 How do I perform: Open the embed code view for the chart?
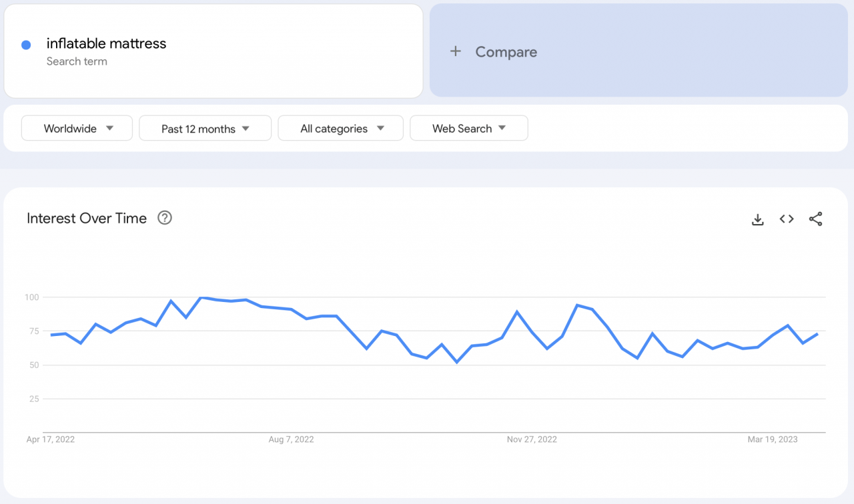point(787,219)
